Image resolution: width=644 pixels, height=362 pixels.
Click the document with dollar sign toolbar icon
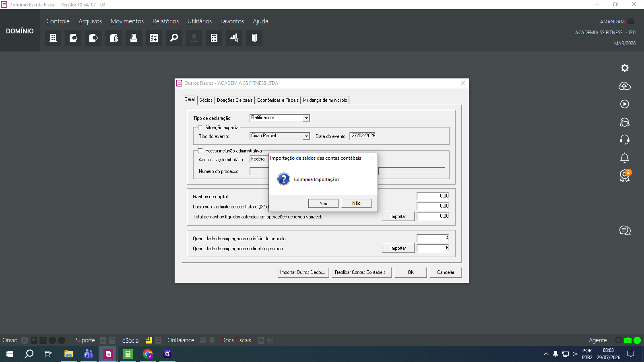(114, 38)
